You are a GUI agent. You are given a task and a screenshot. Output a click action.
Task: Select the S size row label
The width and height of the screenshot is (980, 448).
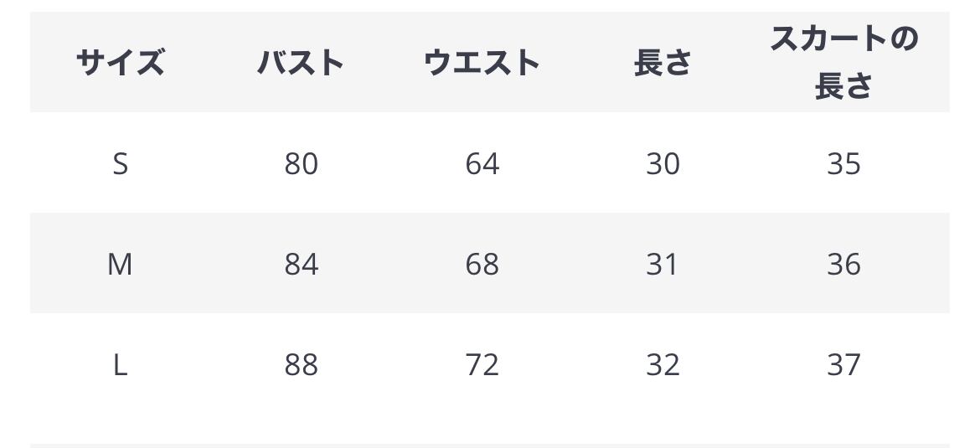pyautogui.click(x=120, y=163)
